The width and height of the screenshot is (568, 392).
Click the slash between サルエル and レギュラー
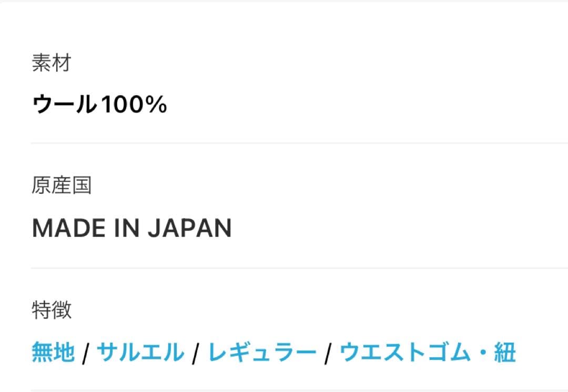click(x=196, y=354)
